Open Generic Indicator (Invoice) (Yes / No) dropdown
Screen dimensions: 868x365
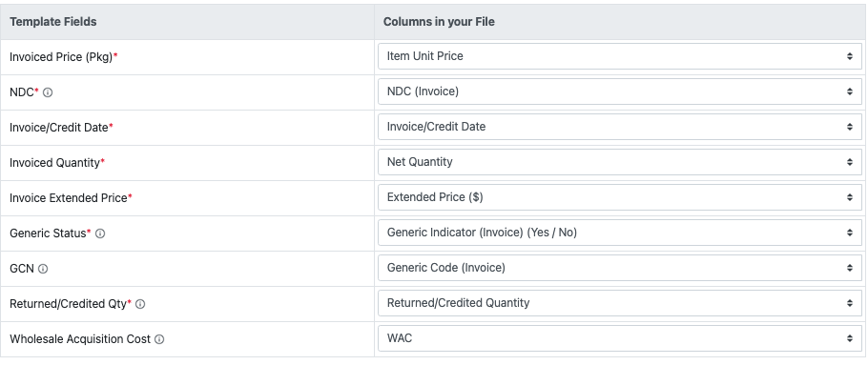pyautogui.click(x=619, y=233)
